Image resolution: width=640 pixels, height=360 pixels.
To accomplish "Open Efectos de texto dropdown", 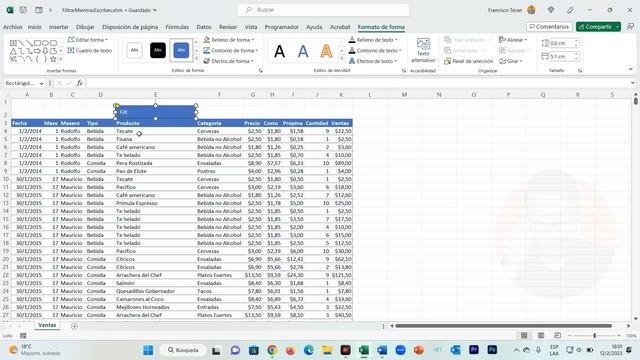I will (373, 61).
